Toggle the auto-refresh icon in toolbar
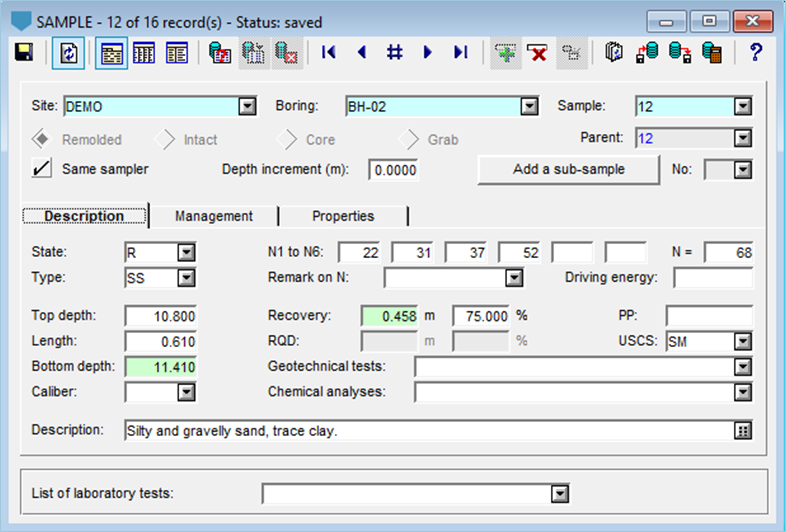The width and height of the screenshot is (786, 532). (68, 53)
